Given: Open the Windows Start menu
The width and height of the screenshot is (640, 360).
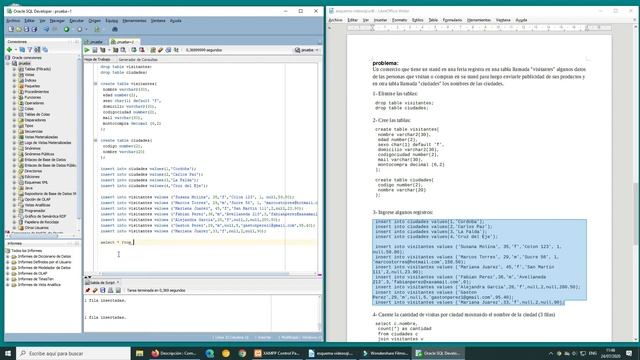Looking at the screenshot, I should click(x=8, y=353).
